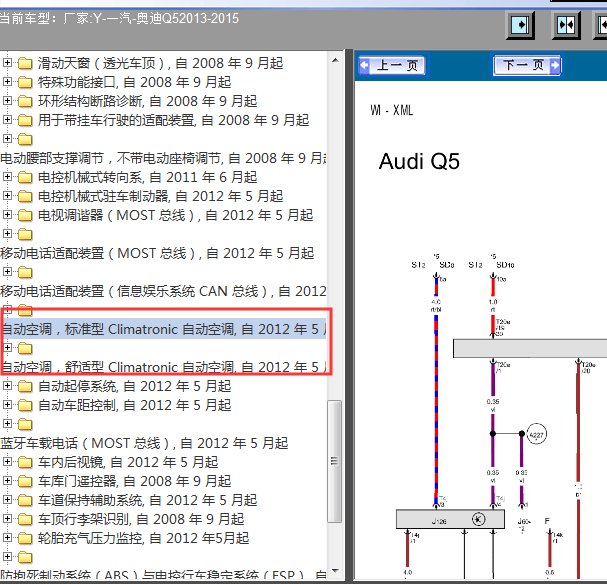Select 电视调谐器 (MOST 总线) entry

coord(175,215)
